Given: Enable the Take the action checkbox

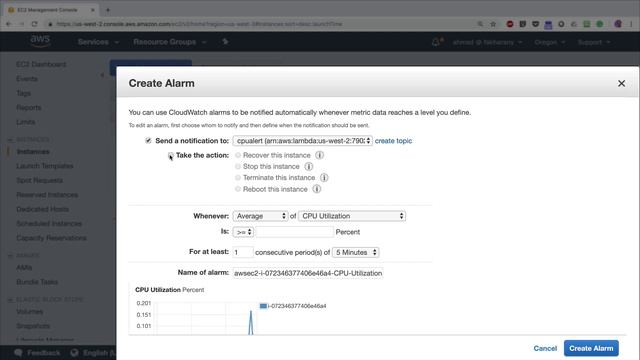Looking at the screenshot, I should pyautogui.click(x=171, y=155).
